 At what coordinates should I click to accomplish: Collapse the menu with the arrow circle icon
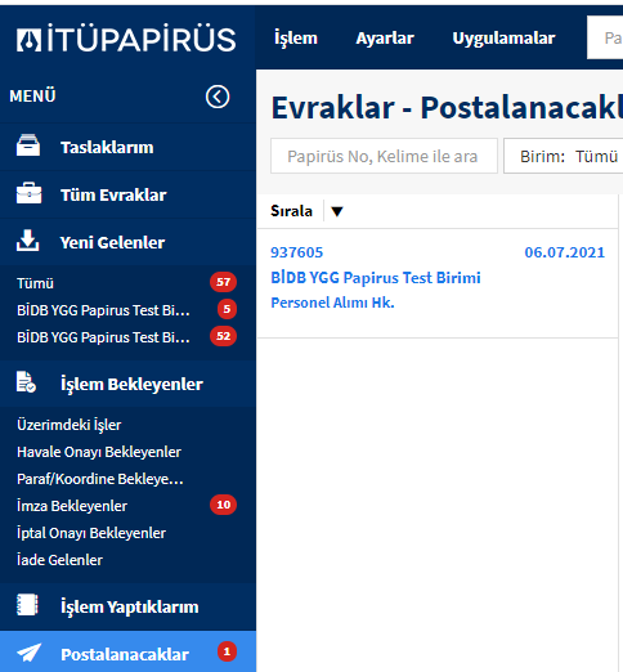point(217,96)
